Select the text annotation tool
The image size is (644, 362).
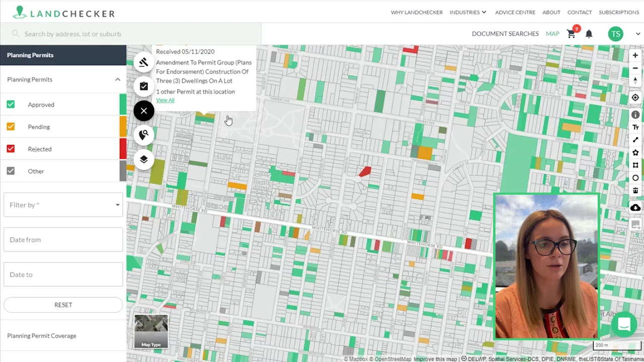point(635,127)
